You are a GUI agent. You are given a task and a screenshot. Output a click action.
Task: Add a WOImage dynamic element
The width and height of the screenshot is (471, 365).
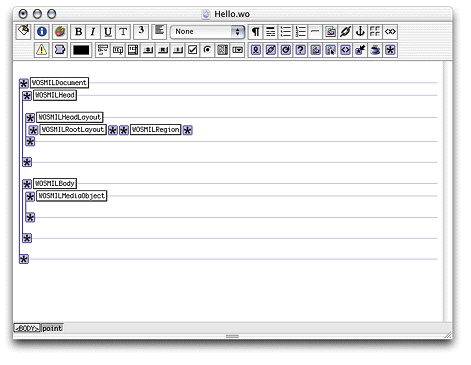pos(315,50)
